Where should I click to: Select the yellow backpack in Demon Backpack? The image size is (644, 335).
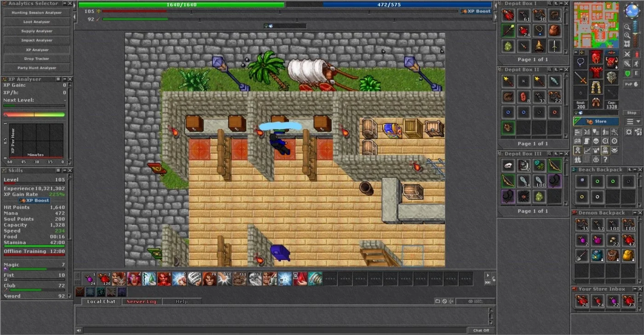tap(628, 255)
